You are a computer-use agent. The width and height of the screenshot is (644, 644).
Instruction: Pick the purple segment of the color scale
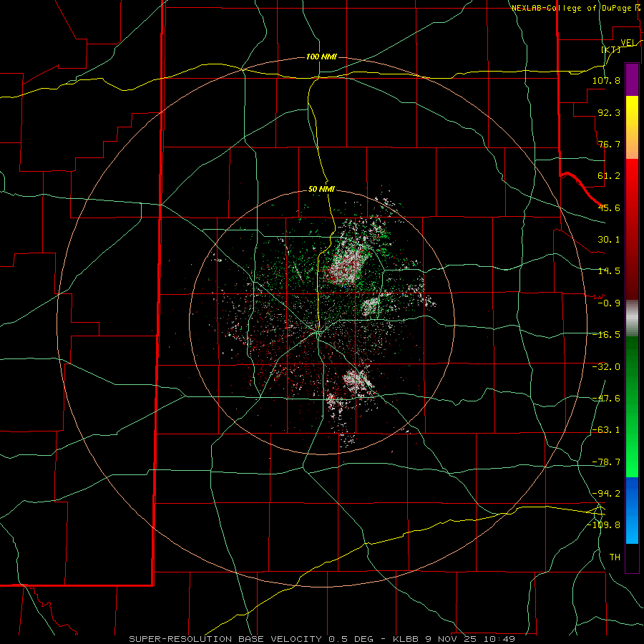tap(632, 79)
